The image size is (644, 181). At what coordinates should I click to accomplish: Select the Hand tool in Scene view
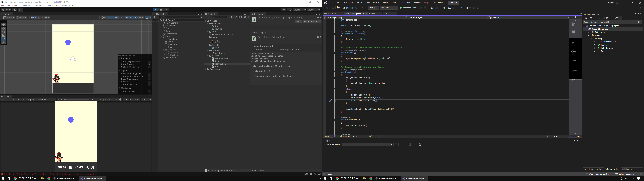click(x=4, y=25)
